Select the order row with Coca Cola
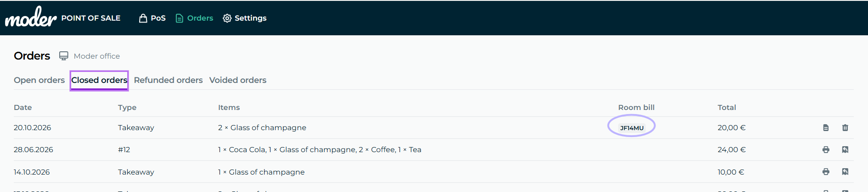 (434, 150)
